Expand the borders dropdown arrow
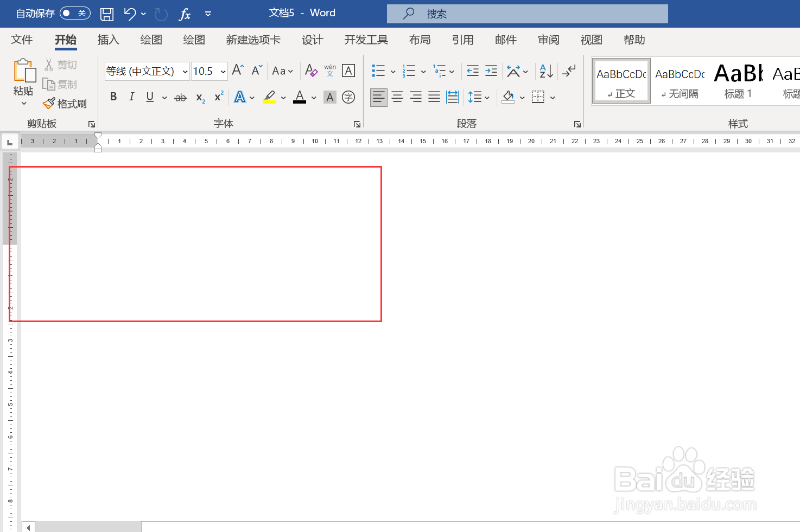 [553, 98]
